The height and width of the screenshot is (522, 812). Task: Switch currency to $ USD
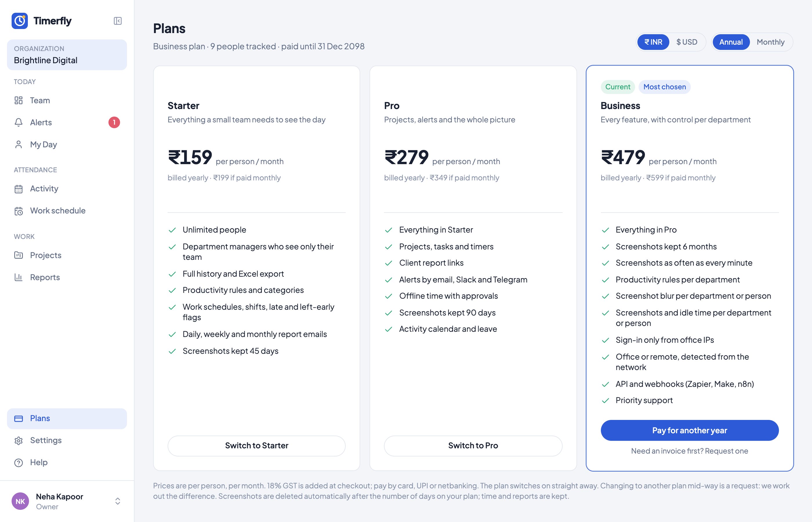point(687,42)
